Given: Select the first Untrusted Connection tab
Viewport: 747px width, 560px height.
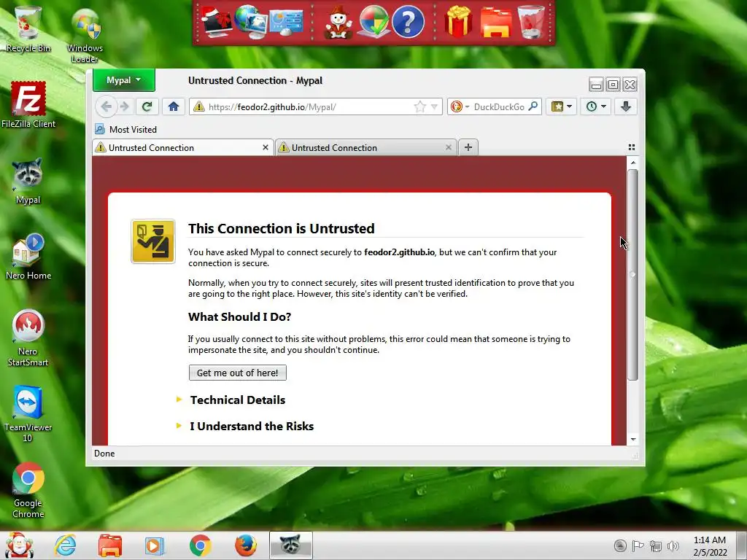Looking at the screenshot, I should point(183,147).
